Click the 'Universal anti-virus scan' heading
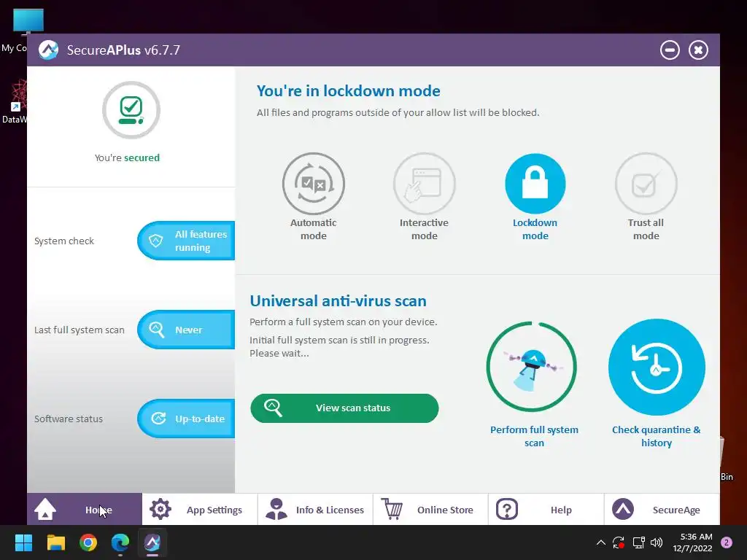Viewport: 747px width, 560px height. coord(338,301)
